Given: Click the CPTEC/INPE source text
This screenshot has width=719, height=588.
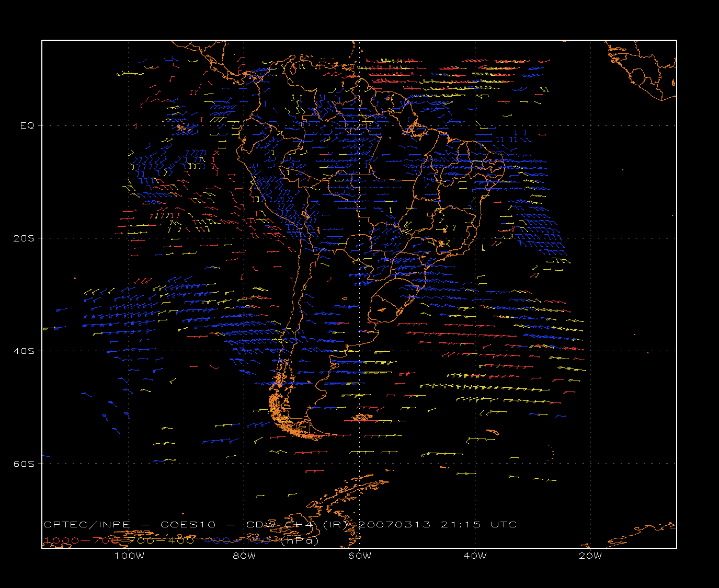Looking at the screenshot, I should coord(87,524).
